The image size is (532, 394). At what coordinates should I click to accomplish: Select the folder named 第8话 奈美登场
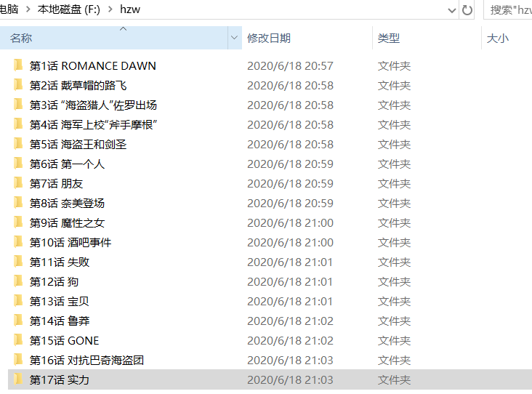(x=67, y=203)
